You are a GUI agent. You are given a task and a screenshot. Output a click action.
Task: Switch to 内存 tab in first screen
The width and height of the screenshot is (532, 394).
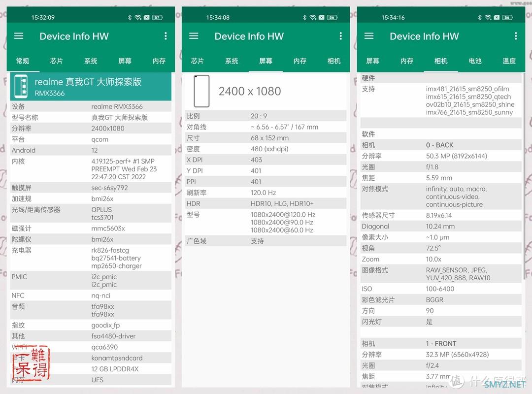pos(159,61)
